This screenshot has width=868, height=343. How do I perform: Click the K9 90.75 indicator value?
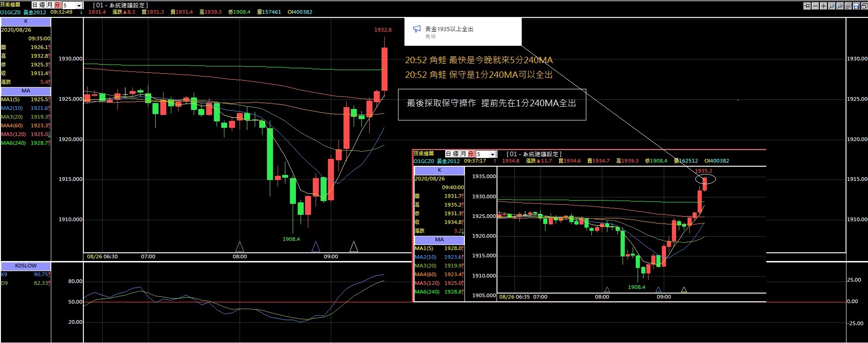click(26, 274)
